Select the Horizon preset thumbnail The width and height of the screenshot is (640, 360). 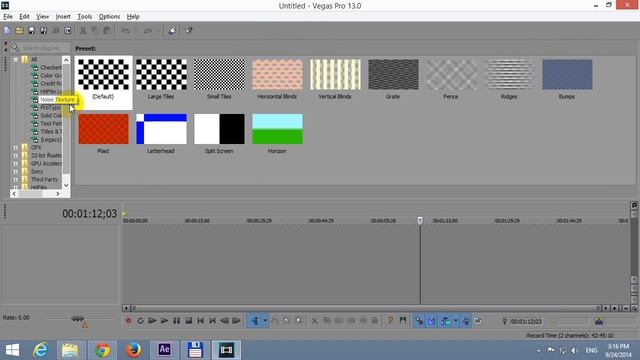pos(277,129)
